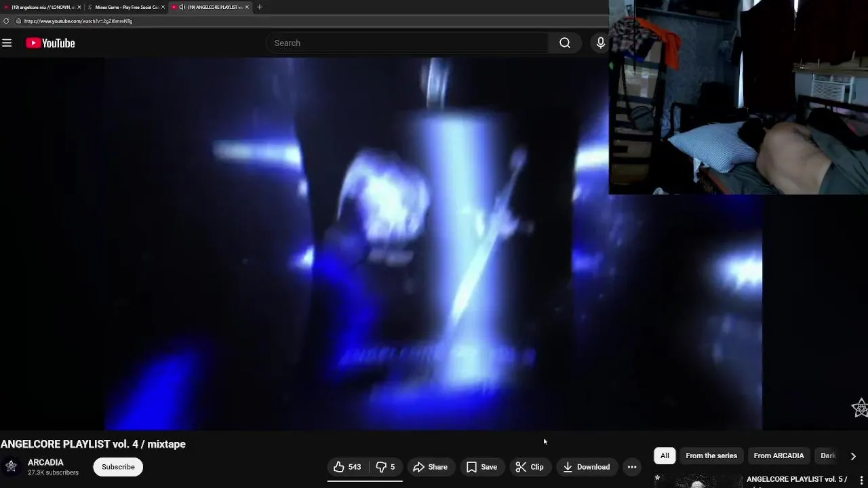Go to YouTube home via the logo
The image size is (868, 488).
(50, 43)
